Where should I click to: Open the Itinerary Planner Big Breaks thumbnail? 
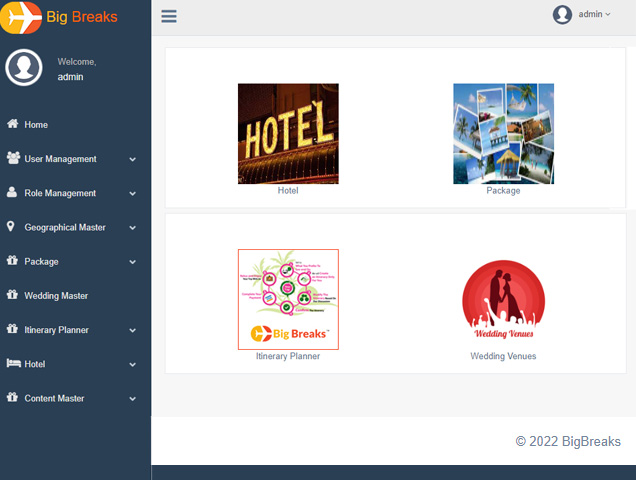click(288, 299)
